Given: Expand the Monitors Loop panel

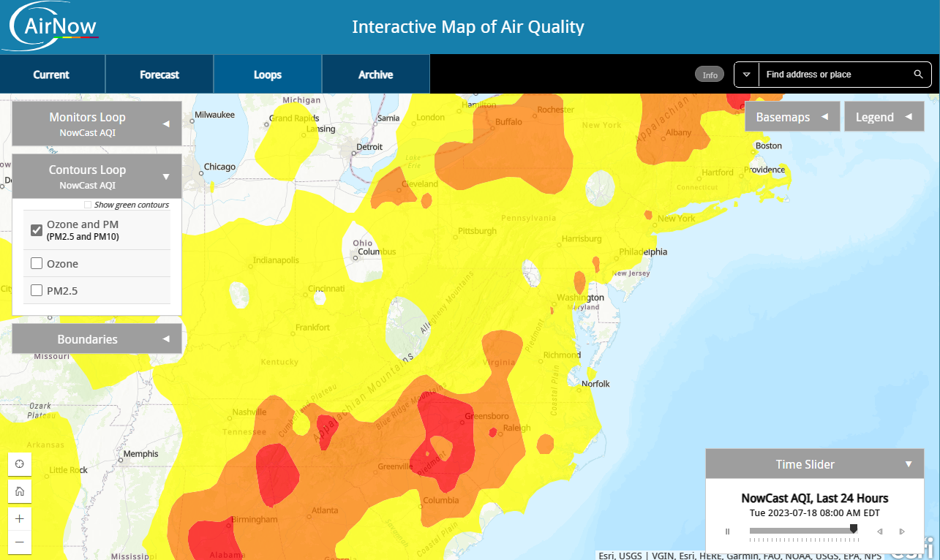Looking at the screenshot, I should 97,124.
